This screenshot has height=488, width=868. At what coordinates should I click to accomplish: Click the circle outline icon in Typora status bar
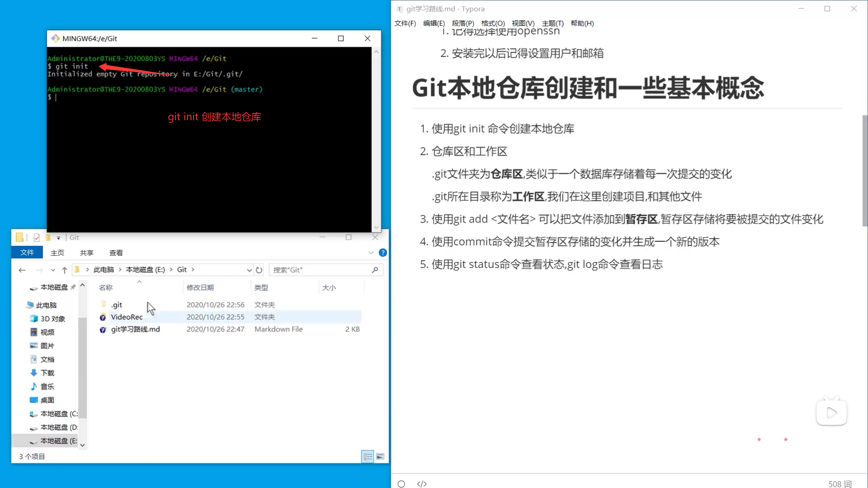point(401,483)
